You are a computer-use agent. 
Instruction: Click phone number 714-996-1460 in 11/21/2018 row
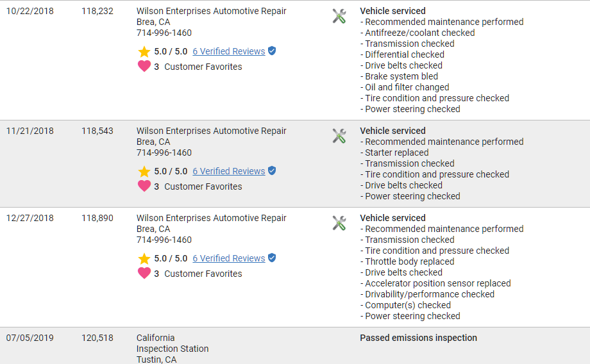click(x=164, y=153)
